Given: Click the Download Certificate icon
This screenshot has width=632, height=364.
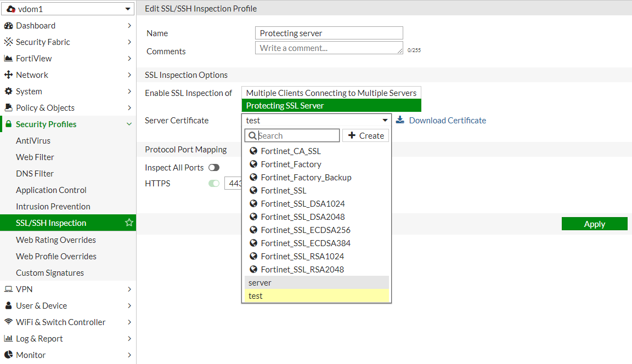Looking at the screenshot, I should coord(400,120).
